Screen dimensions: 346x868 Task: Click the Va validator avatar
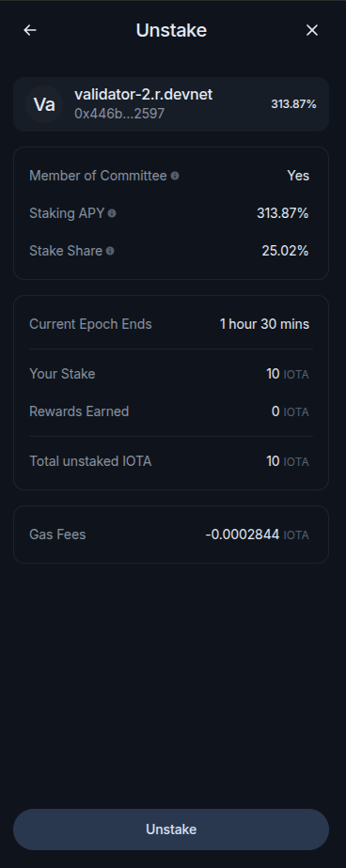(x=44, y=104)
